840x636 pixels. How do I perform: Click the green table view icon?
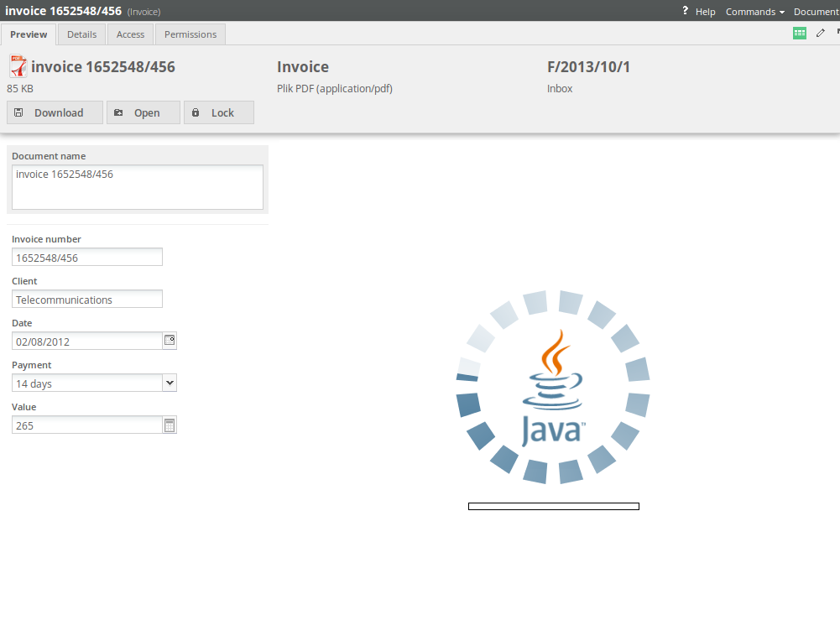tap(799, 34)
